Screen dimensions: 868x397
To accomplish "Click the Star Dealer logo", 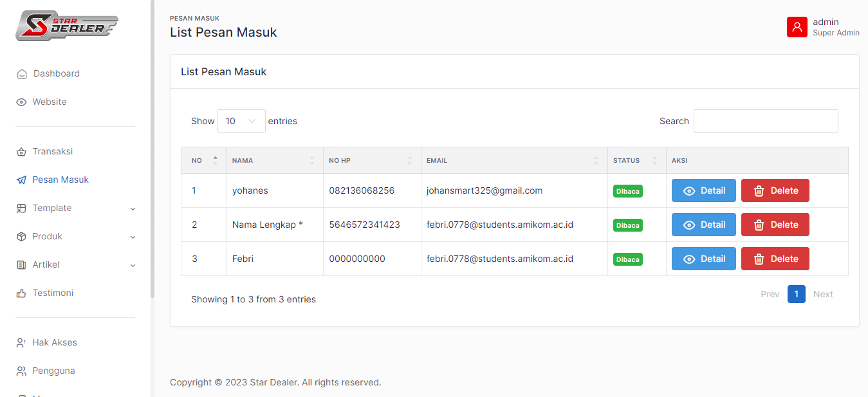I will point(67,26).
